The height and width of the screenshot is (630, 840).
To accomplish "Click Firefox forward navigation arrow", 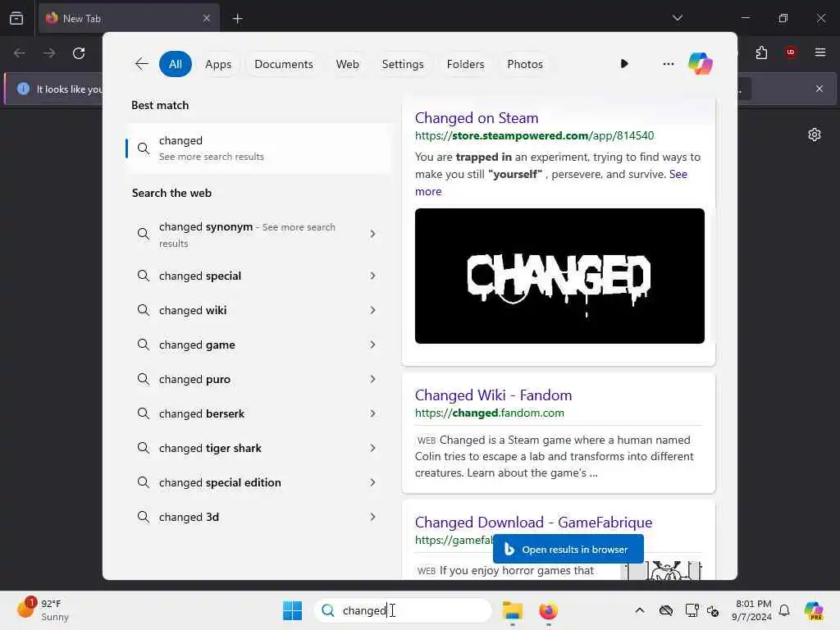I will click(48, 53).
